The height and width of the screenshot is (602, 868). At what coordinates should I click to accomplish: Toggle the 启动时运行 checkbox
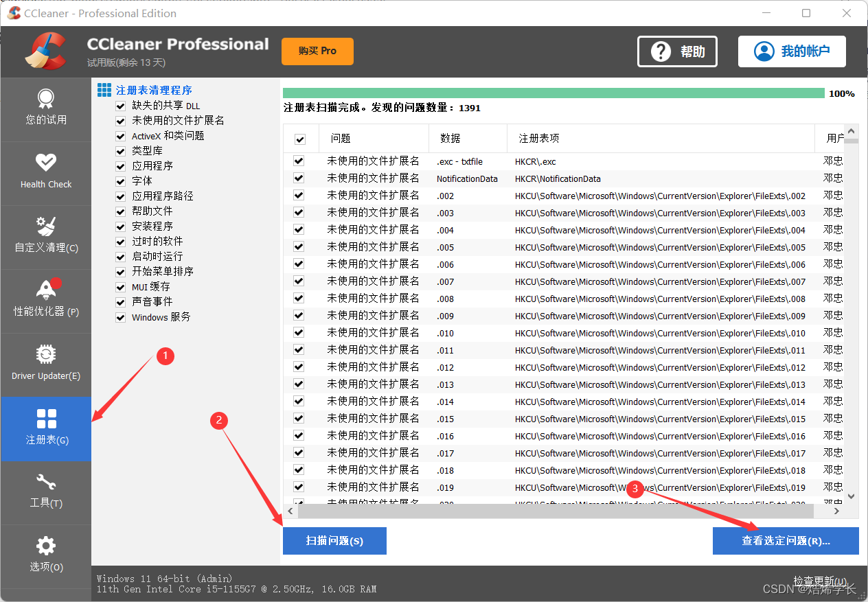click(x=121, y=257)
